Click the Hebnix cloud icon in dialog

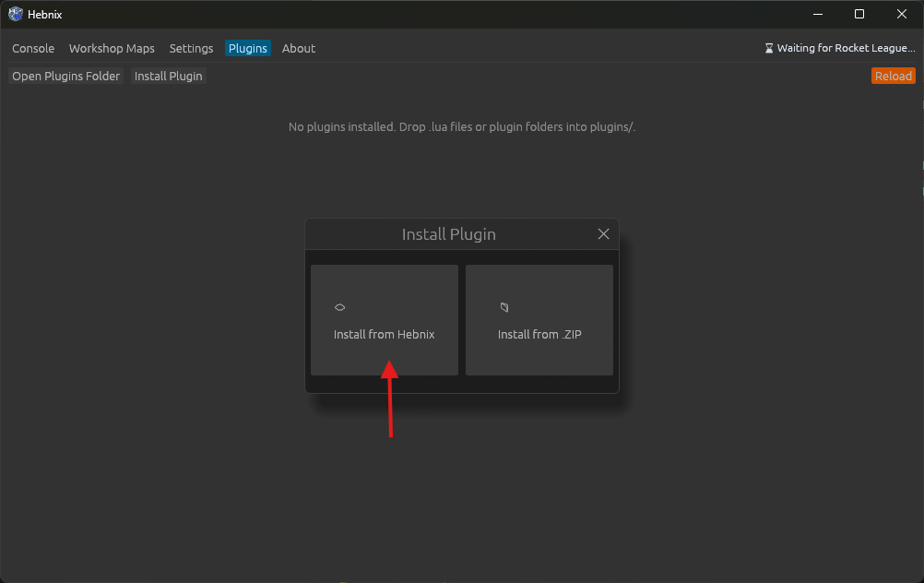tap(340, 307)
